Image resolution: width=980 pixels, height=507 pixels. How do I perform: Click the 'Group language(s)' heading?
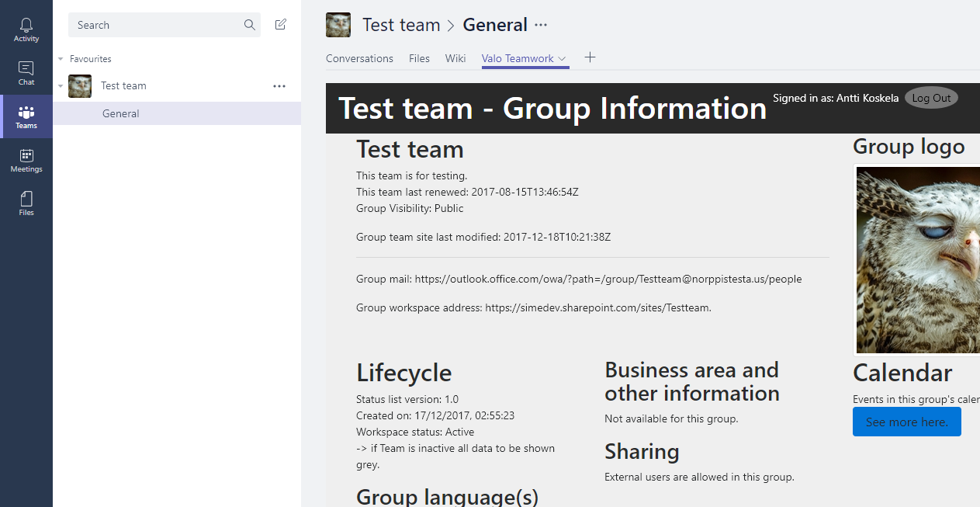[x=447, y=497]
